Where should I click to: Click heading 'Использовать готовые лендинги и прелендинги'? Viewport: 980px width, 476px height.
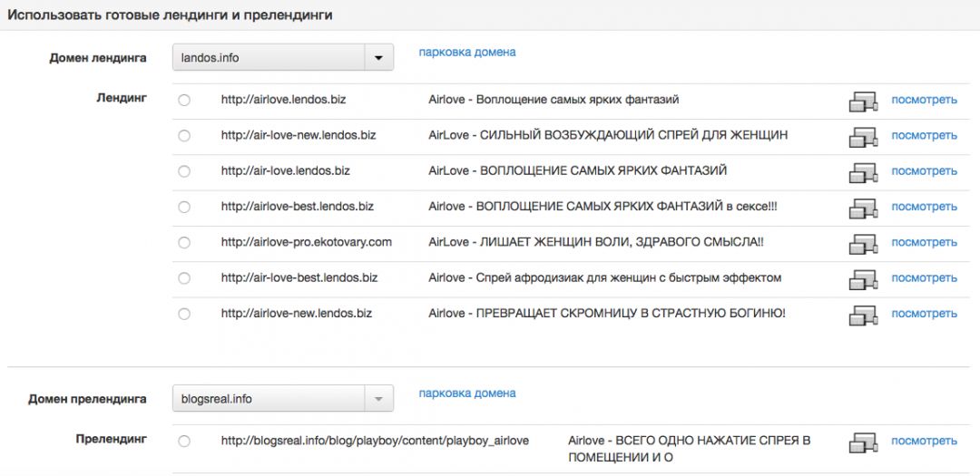click(170, 15)
